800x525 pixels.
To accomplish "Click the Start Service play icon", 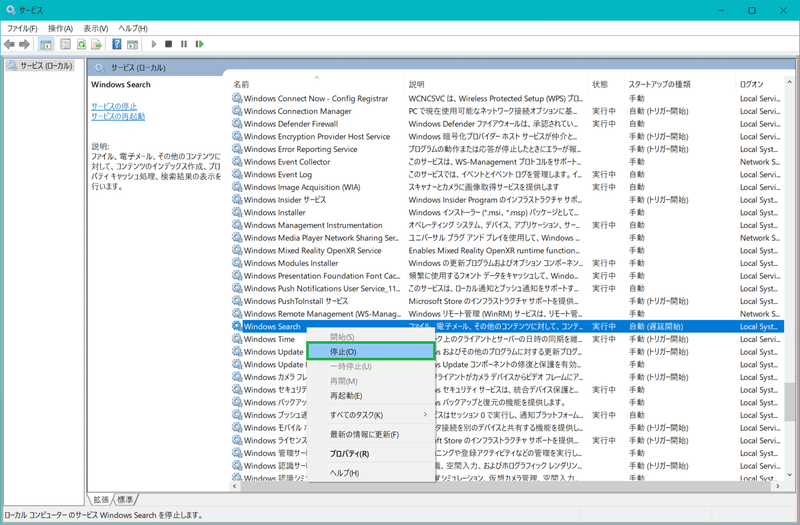I will 154,44.
